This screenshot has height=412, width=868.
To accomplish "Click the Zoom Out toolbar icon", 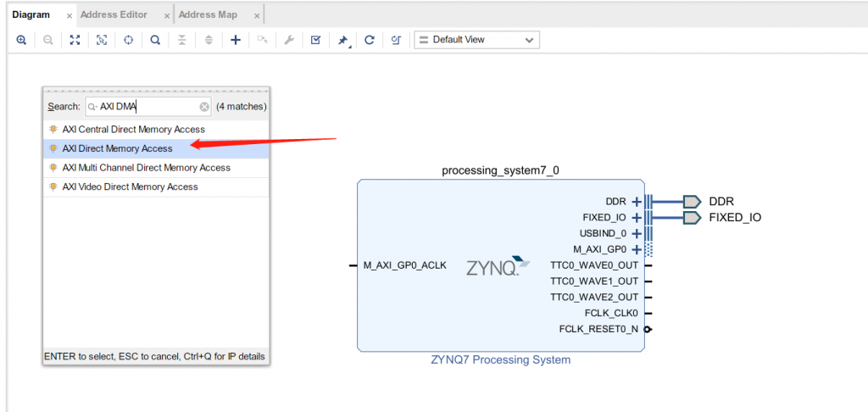I will pyautogui.click(x=48, y=40).
